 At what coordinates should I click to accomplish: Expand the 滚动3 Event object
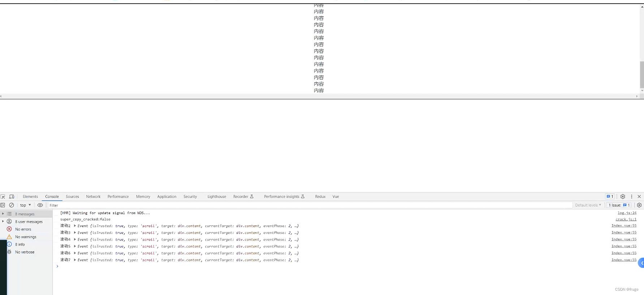tap(75, 233)
